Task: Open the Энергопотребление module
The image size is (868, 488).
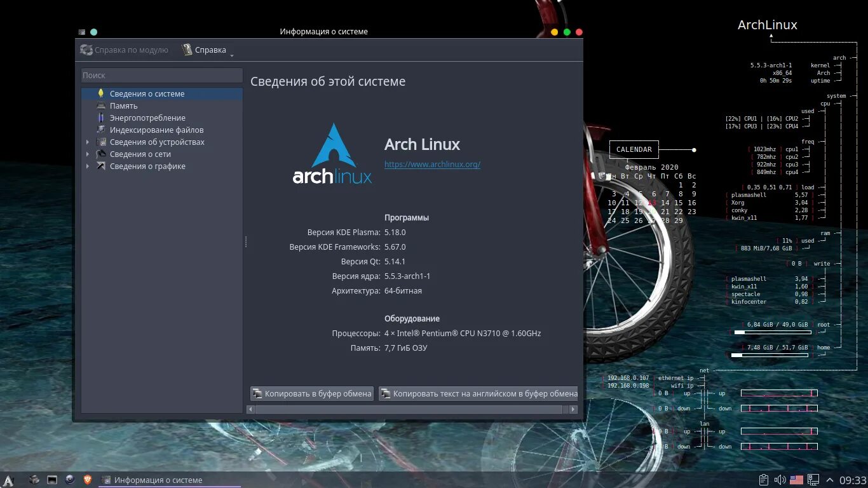Action: 162,118
